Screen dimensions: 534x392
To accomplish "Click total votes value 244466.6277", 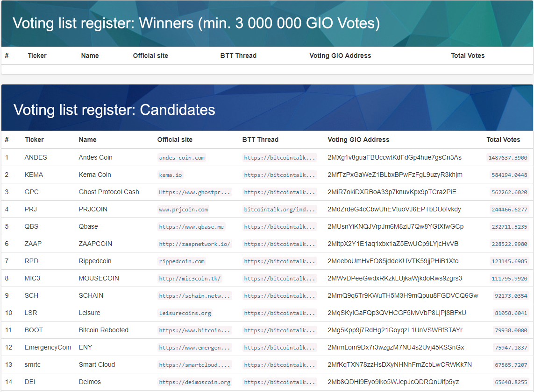I will coord(509,210).
